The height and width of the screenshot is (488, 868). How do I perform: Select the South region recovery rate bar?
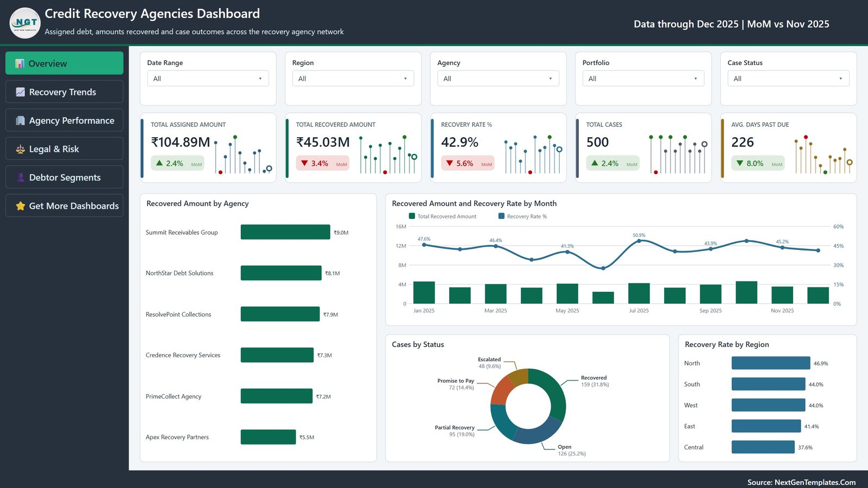click(769, 384)
